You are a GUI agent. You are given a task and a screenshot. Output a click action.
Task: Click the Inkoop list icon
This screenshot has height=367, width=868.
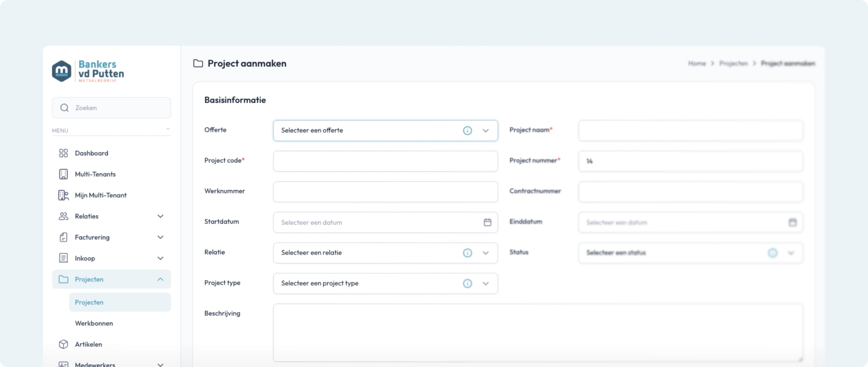point(63,258)
